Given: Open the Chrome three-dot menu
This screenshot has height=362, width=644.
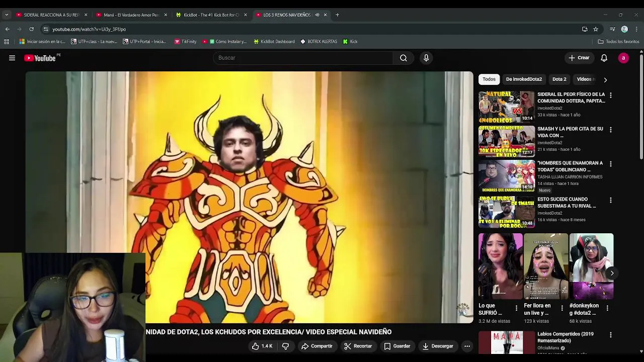Looking at the screenshot, I should pos(636,29).
